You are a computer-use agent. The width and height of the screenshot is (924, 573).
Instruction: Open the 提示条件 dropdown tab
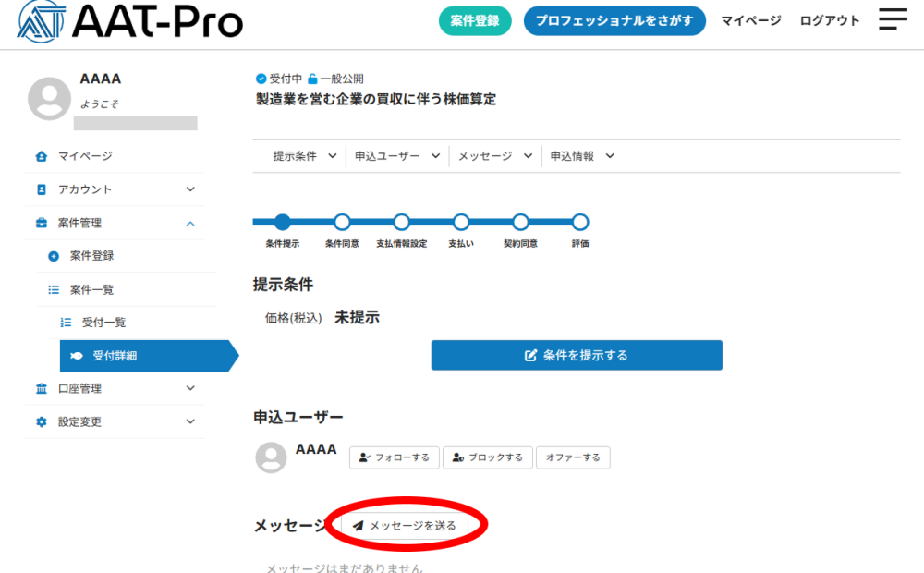pyautogui.click(x=304, y=156)
